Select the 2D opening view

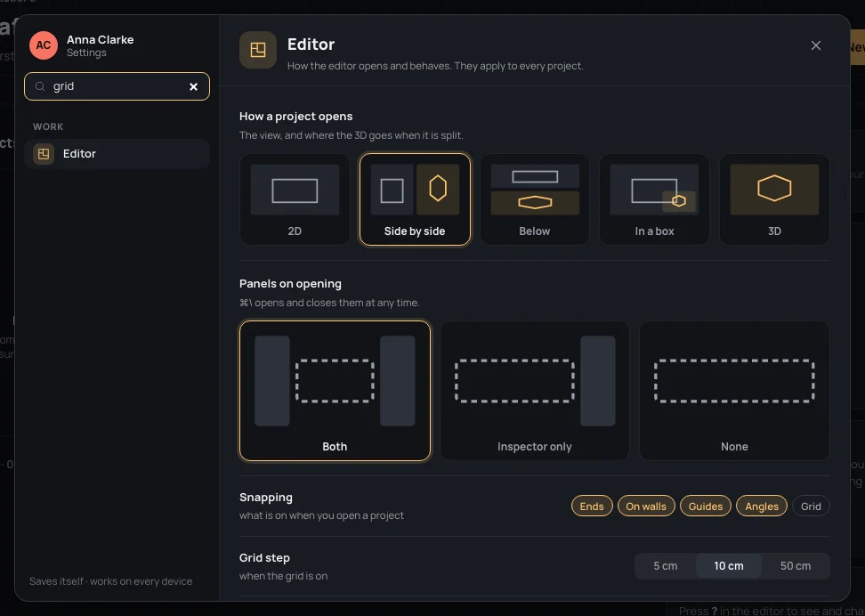295,199
